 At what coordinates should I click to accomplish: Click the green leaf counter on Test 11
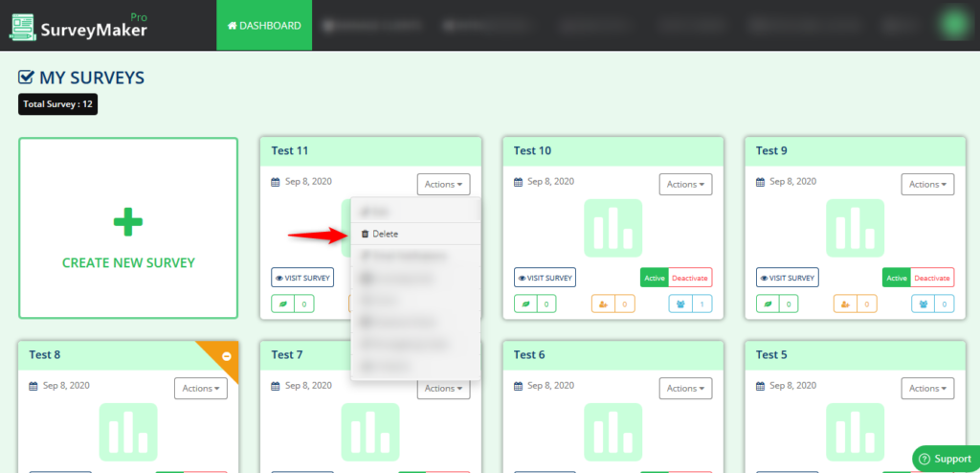tap(293, 304)
